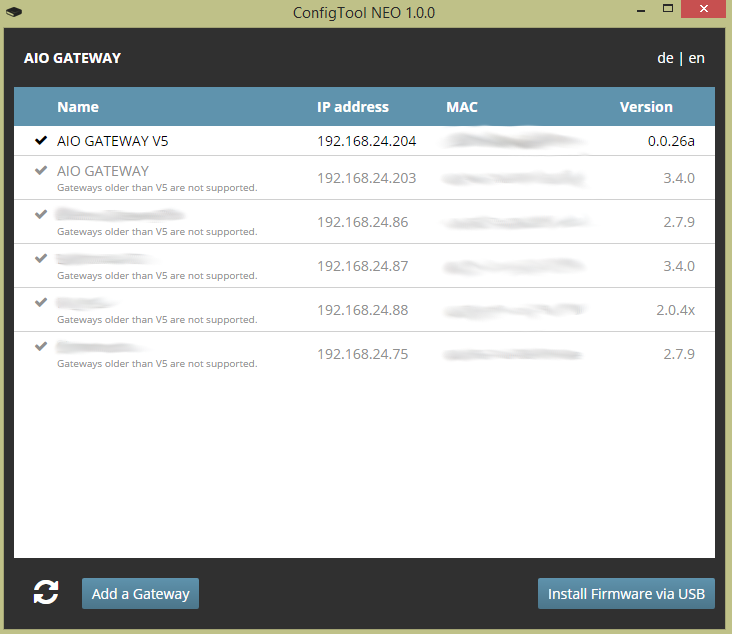Click version 0.0.26a cell
The image size is (732, 634).
(x=671, y=141)
